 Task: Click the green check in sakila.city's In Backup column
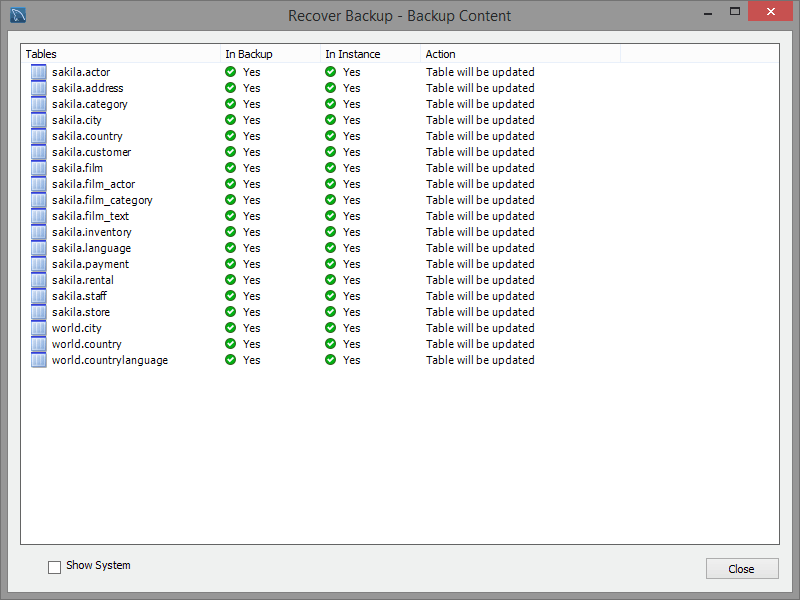(x=231, y=120)
